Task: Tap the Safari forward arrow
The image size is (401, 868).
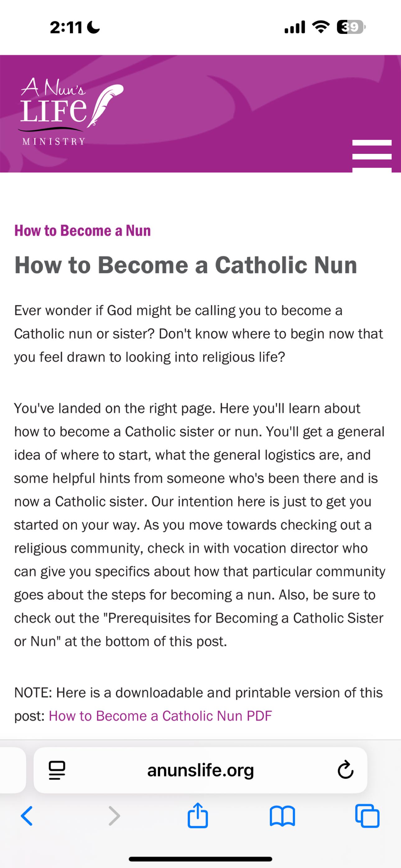Action: point(114,816)
